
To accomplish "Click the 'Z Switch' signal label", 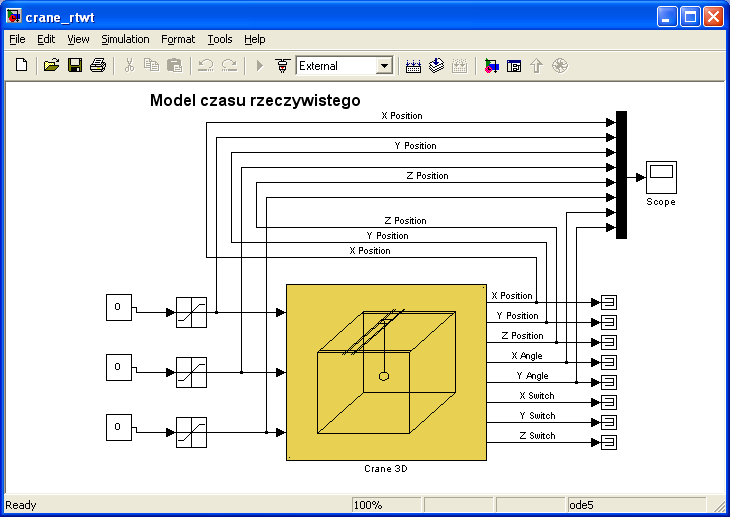I will (538, 436).
